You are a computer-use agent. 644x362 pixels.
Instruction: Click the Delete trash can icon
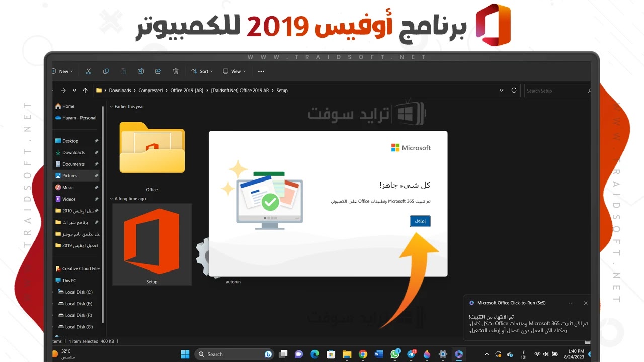click(176, 71)
